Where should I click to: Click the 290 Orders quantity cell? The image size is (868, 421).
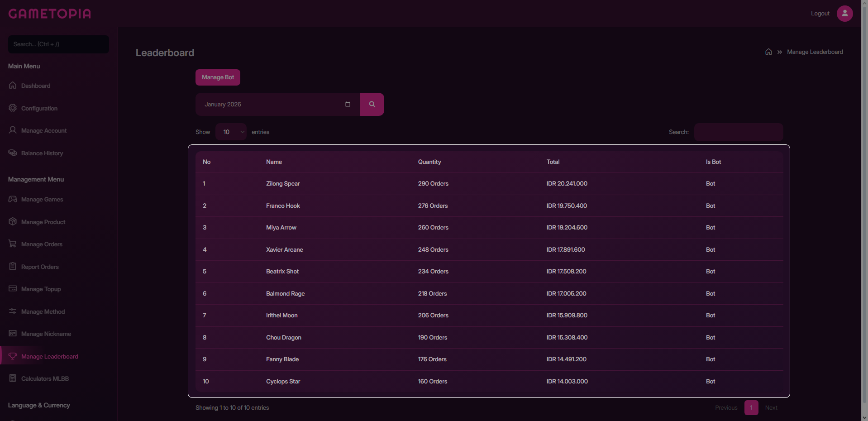tap(433, 183)
